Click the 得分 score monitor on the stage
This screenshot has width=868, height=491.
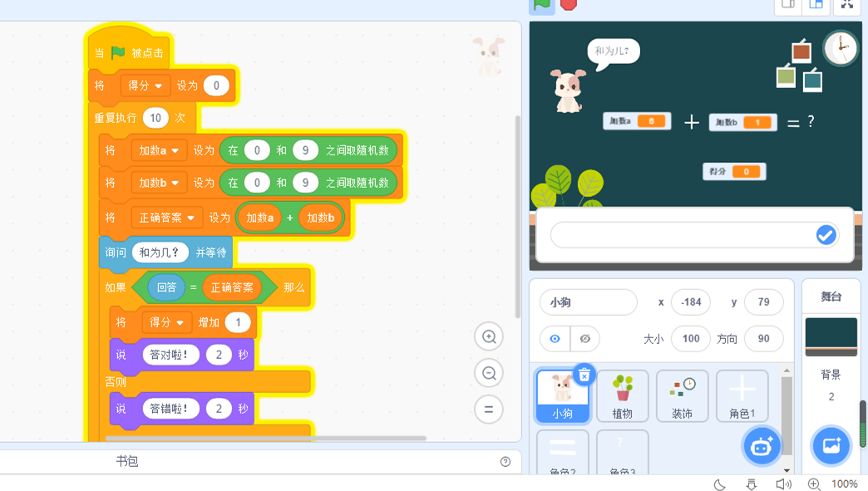pyautogui.click(x=735, y=171)
